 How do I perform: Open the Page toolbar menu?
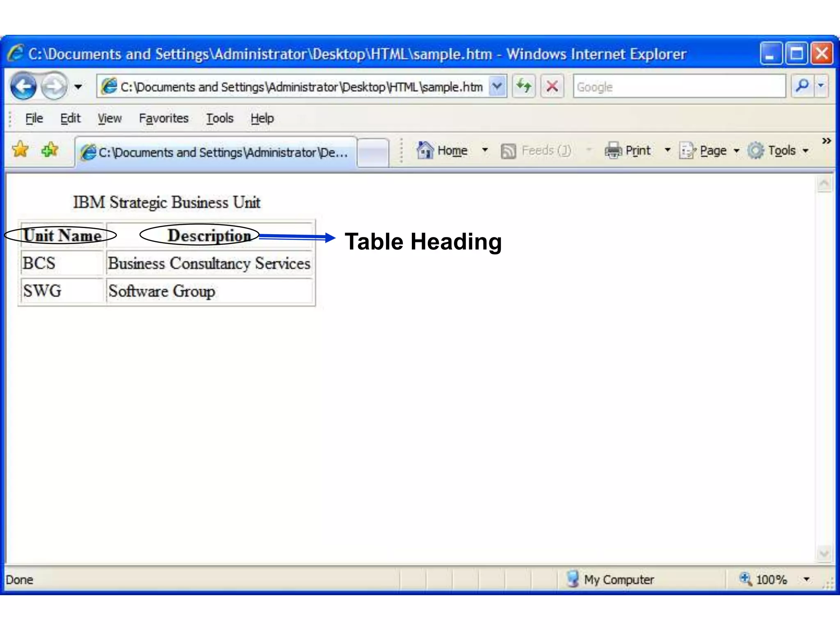coord(703,151)
